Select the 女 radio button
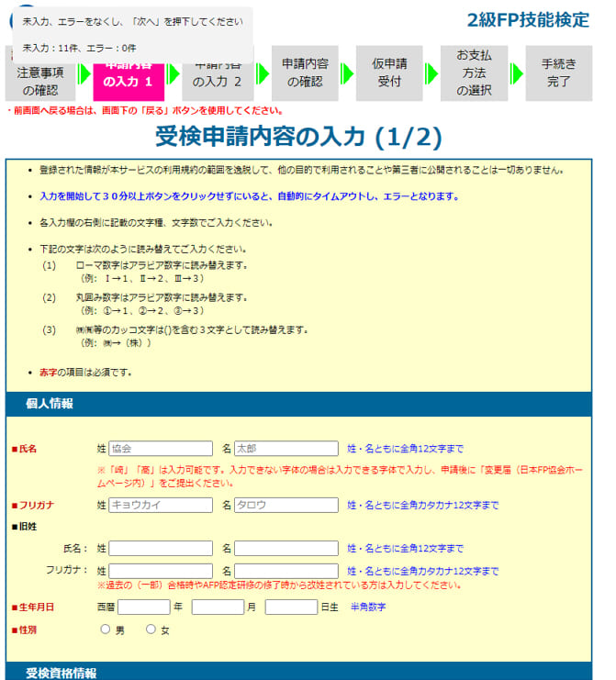This screenshot has height=680, width=616. tap(151, 630)
